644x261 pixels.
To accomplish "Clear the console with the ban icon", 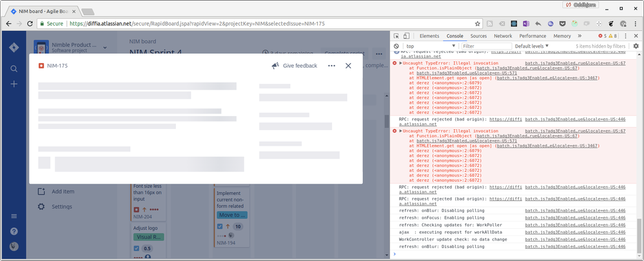I will tap(396, 46).
